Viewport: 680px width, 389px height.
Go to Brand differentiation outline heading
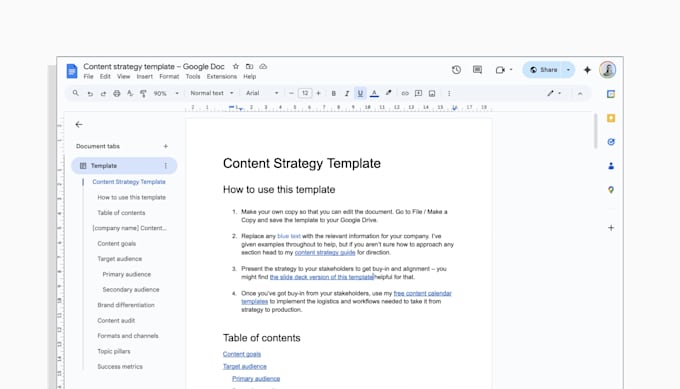pyautogui.click(x=126, y=305)
